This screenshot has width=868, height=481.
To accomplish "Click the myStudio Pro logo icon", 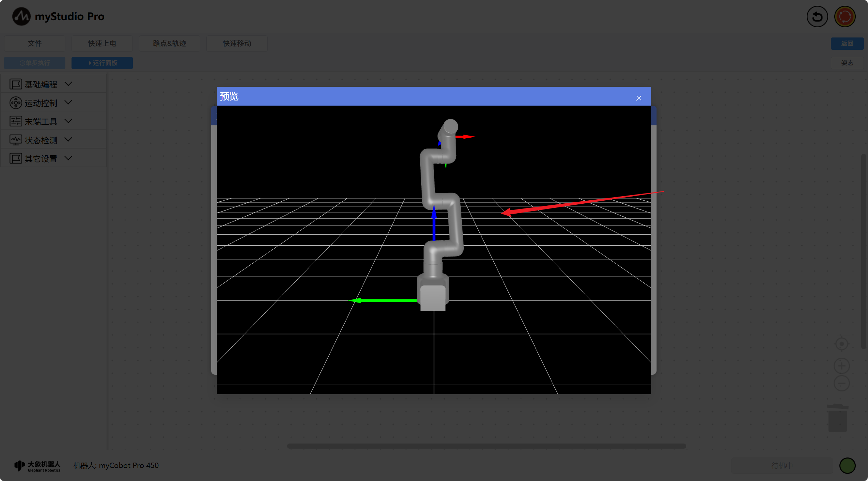I will (x=21, y=16).
